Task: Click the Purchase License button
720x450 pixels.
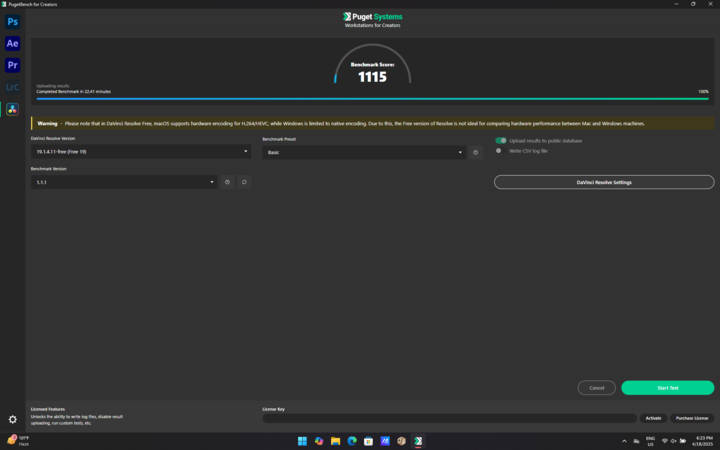Action: 692,418
